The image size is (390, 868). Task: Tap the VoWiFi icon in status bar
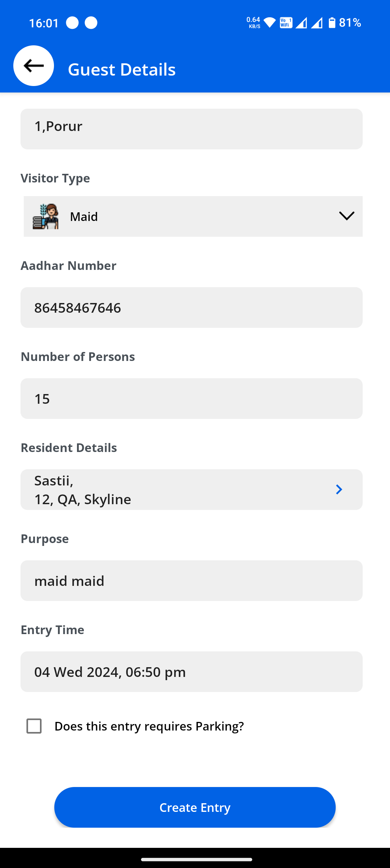coord(286,23)
